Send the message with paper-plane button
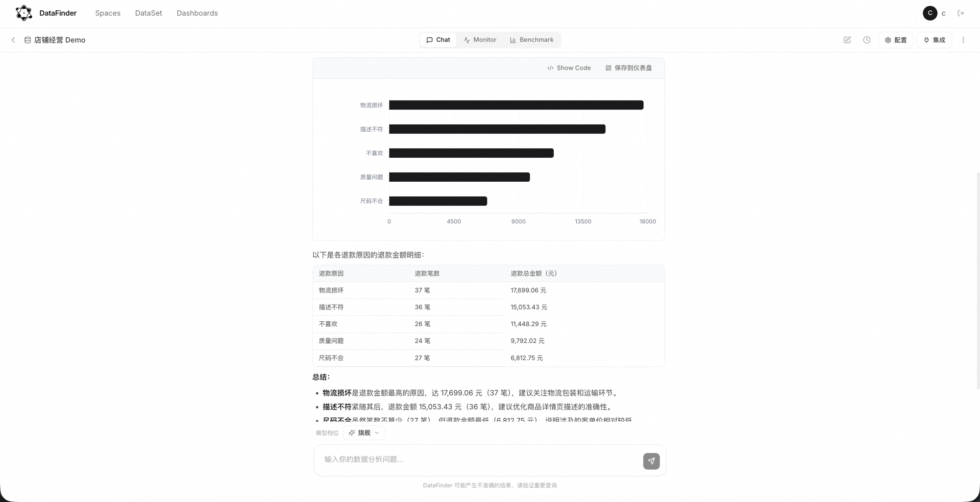980x502 pixels. point(651,461)
